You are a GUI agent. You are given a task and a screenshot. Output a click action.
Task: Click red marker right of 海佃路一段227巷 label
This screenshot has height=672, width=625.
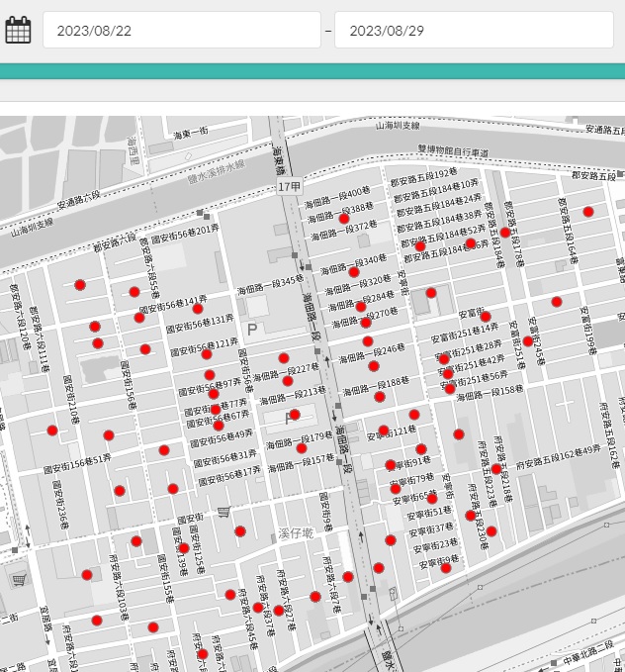click(x=288, y=381)
